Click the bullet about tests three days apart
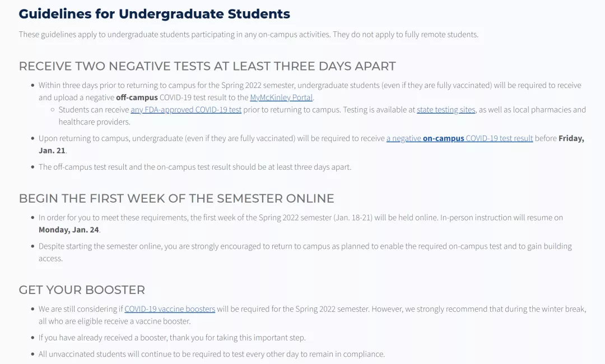 coord(195,167)
